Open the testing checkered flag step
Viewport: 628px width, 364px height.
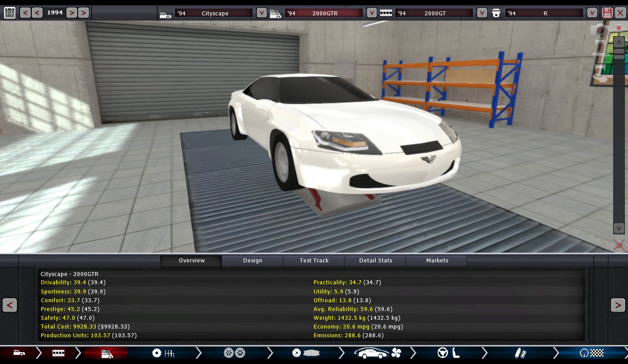pyautogui.click(x=592, y=353)
